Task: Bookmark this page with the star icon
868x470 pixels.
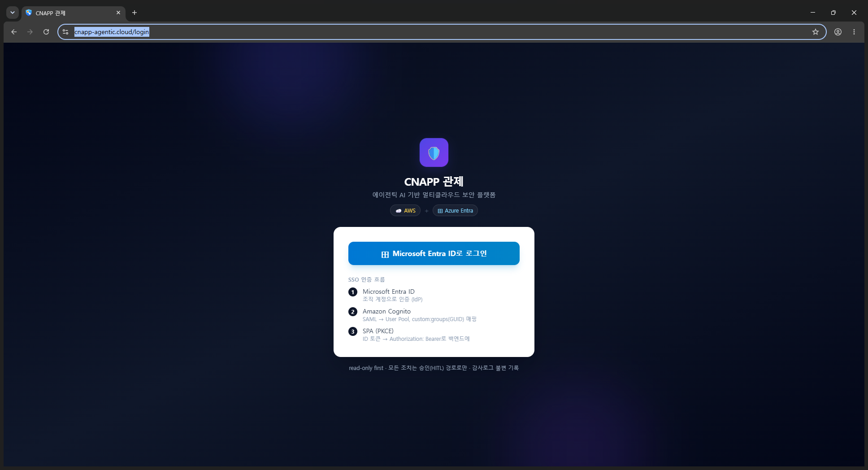Action: [816, 32]
